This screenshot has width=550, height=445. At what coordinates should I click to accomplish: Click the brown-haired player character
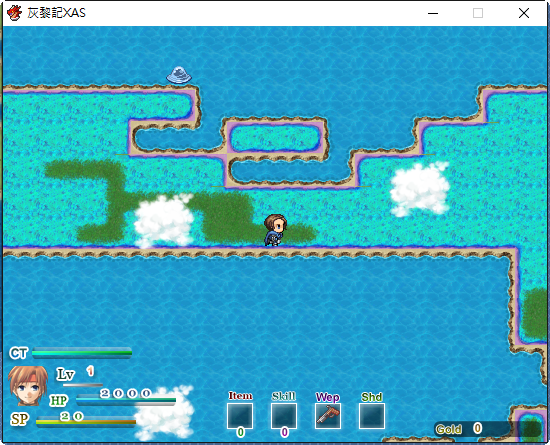coord(275,230)
